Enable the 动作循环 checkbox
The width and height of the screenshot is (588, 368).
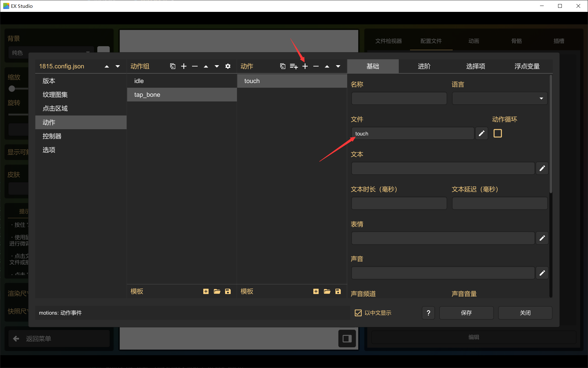click(498, 133)
